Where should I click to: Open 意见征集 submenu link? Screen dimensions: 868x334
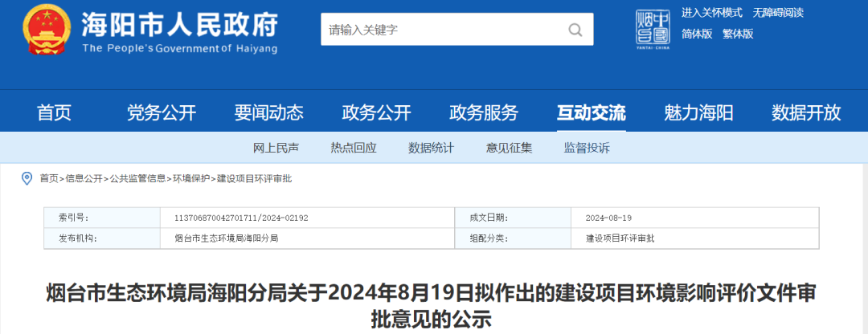pyautogui.click(x=509, y=148)
